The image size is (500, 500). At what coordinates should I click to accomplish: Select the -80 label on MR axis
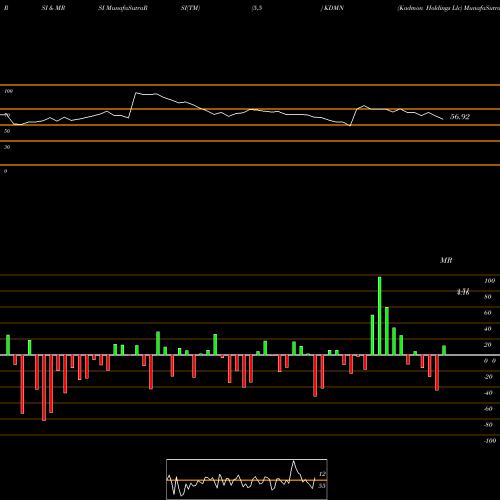click(488, 425)
